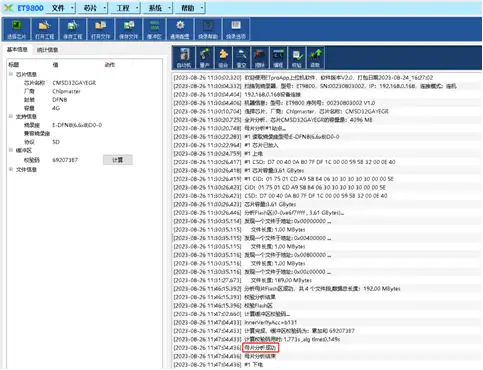The image size is (483, 370).
Task: Click the 值 column header
Action: 55,65
